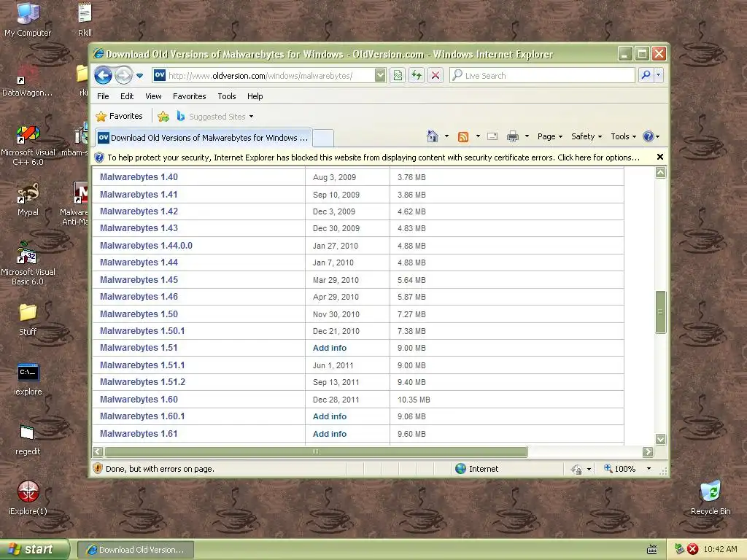Open the Malwarebytes 1.46 link

[x=139, y=297]
